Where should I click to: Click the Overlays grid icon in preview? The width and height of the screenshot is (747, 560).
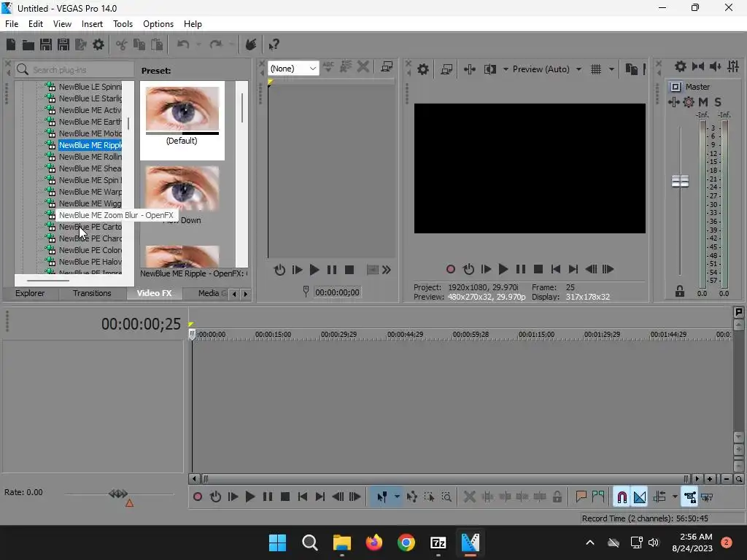[596, 69]
